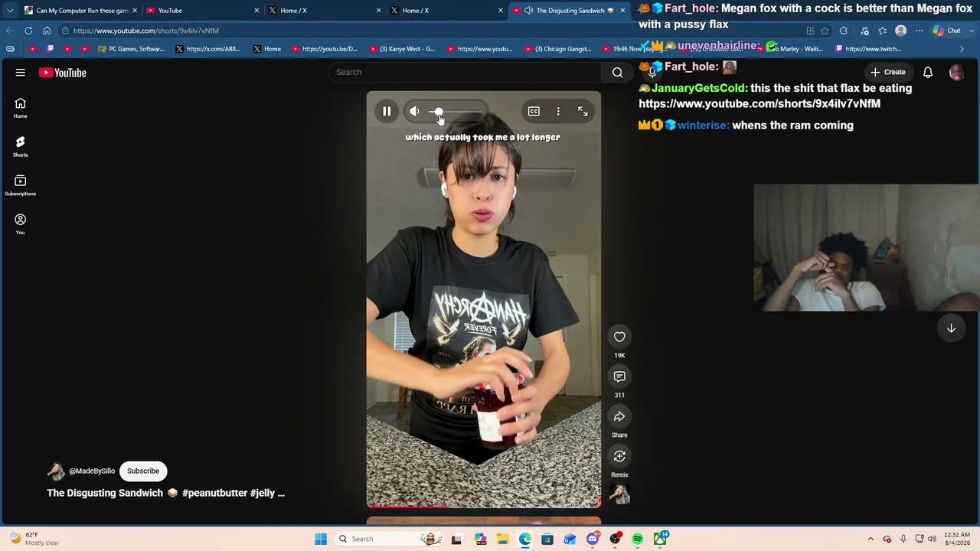Open the Short's comments

point(619,377)
